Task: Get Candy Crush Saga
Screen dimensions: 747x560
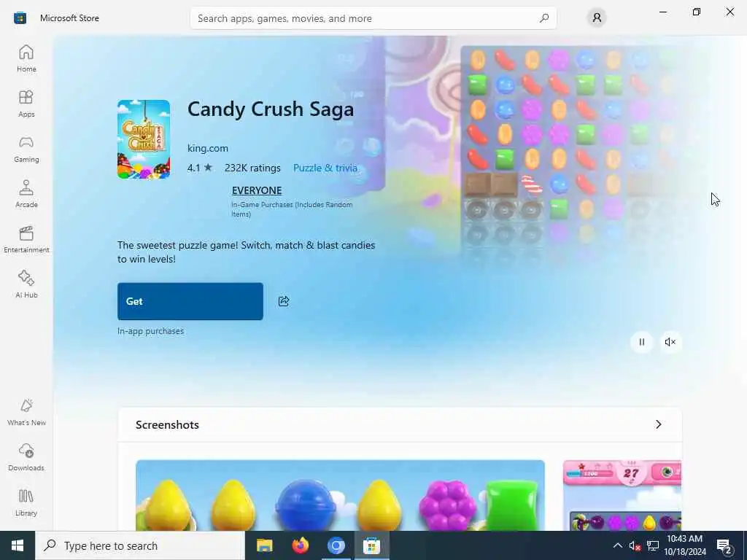Action: click(190, 301)
